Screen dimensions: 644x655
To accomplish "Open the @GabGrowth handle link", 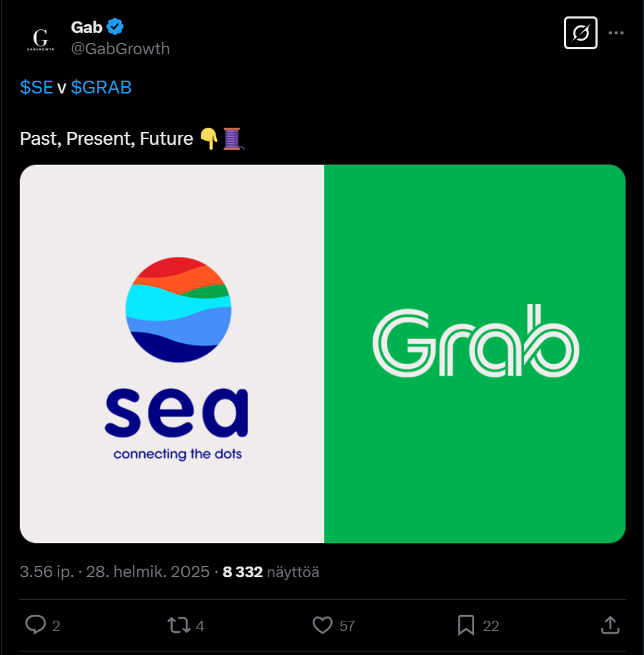I will coord(120,49).
